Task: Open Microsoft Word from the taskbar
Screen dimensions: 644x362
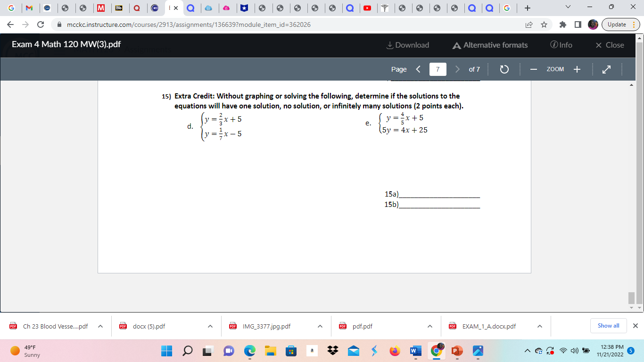Action: point(415,351)
